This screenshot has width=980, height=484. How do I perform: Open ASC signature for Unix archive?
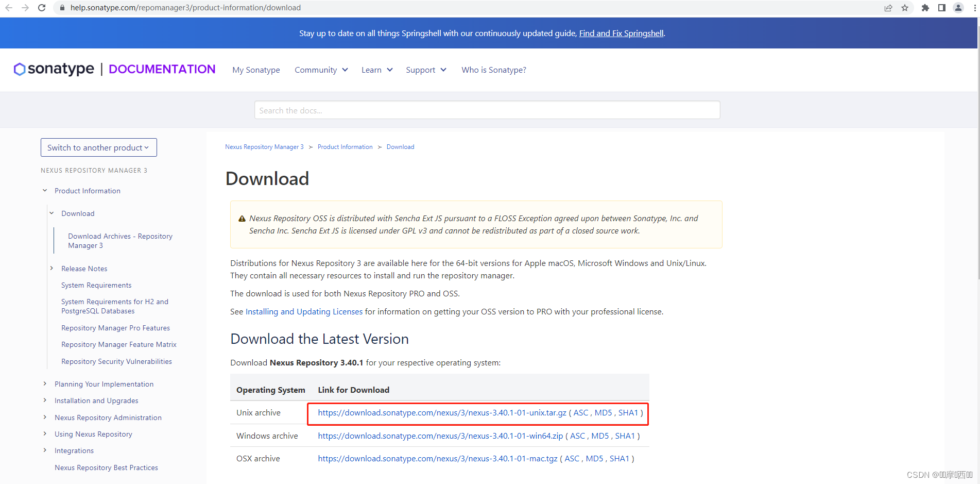click(x=580, y=413)
